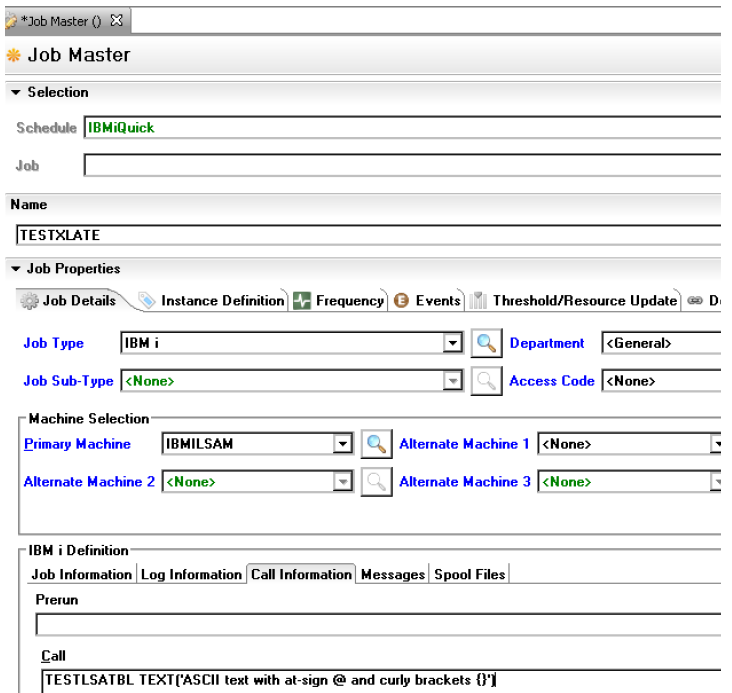Click the Schedule field showing IBMiQuick

[402, 127]
